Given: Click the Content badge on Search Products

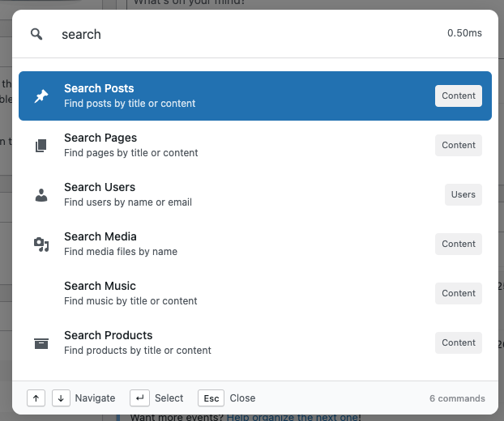Looking at the screenshot, I should click(459, 343).
